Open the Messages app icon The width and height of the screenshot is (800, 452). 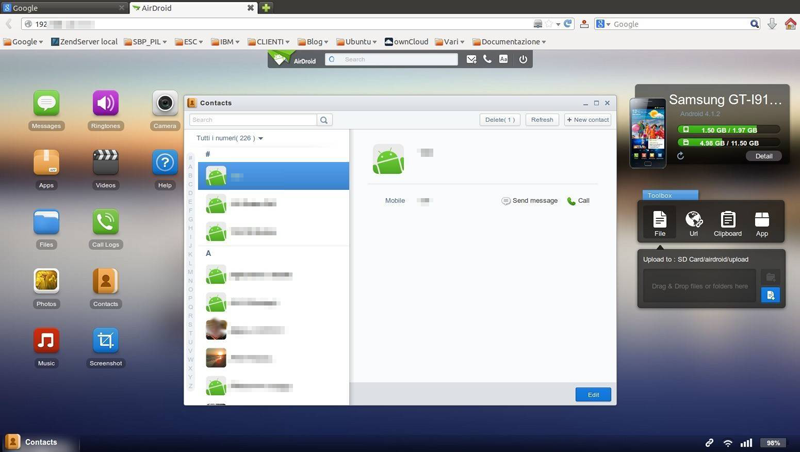tap(46, 104)
